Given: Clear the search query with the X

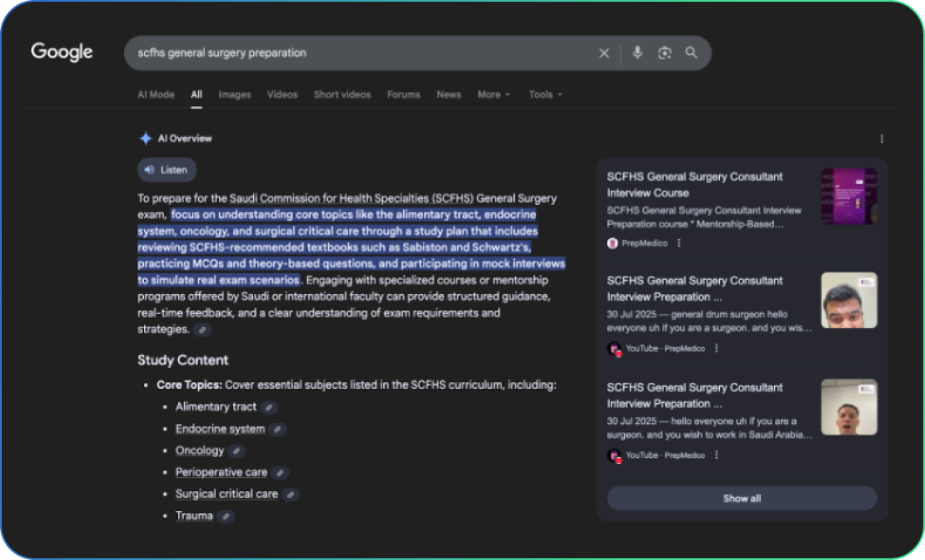Looking at the screenshot, I should (604, 53).
